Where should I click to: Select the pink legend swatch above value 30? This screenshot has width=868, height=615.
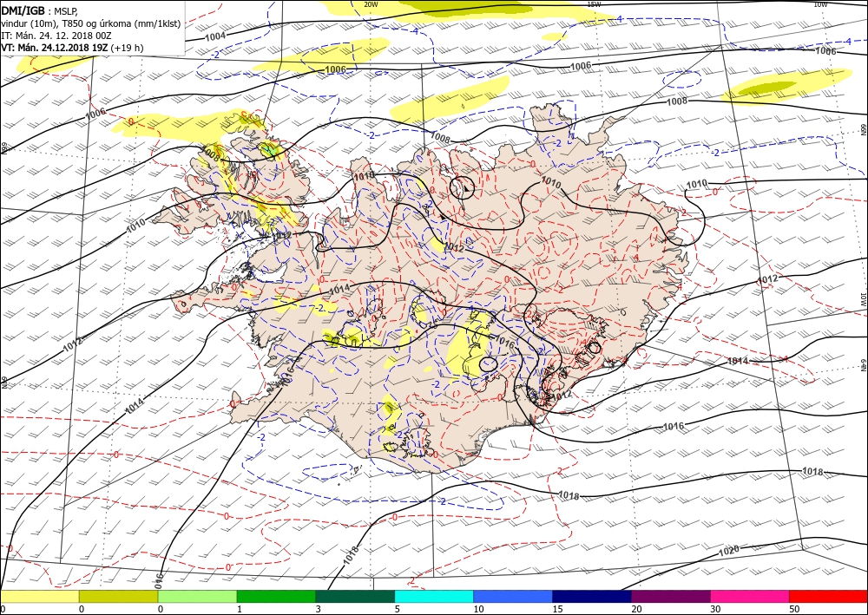click(x=750, y=597)
